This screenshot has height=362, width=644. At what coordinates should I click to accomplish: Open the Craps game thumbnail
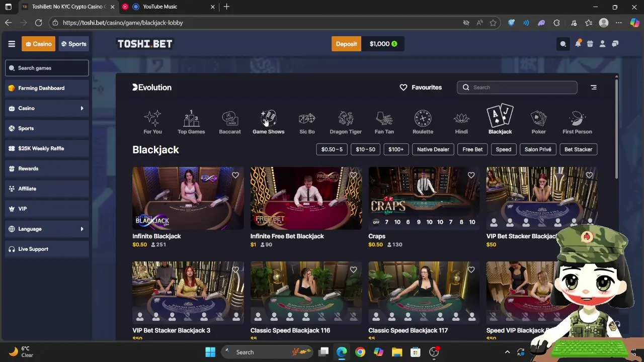[x=424, y=198]
